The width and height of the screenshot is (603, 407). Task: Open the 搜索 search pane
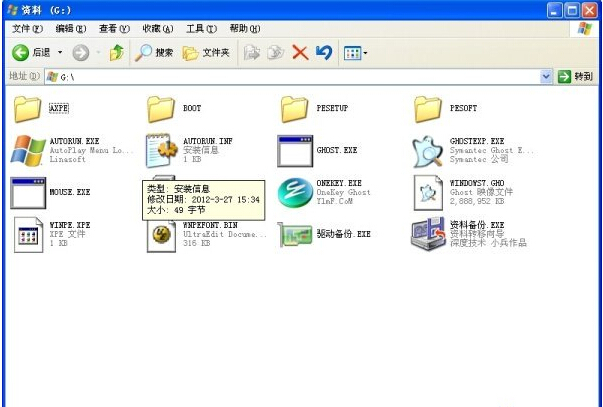[x=155, y=52]
